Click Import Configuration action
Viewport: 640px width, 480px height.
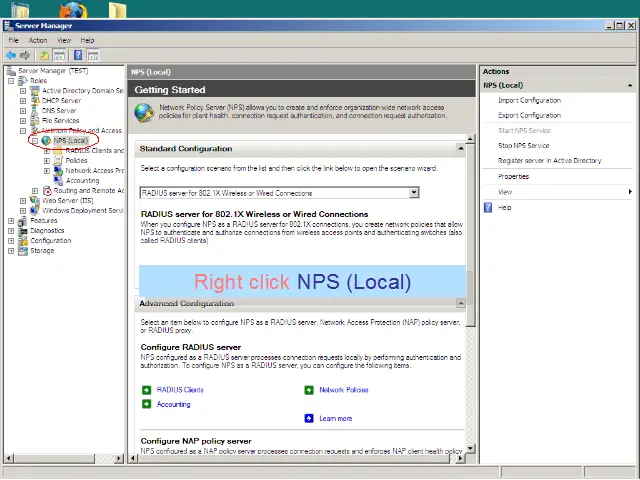529,100
